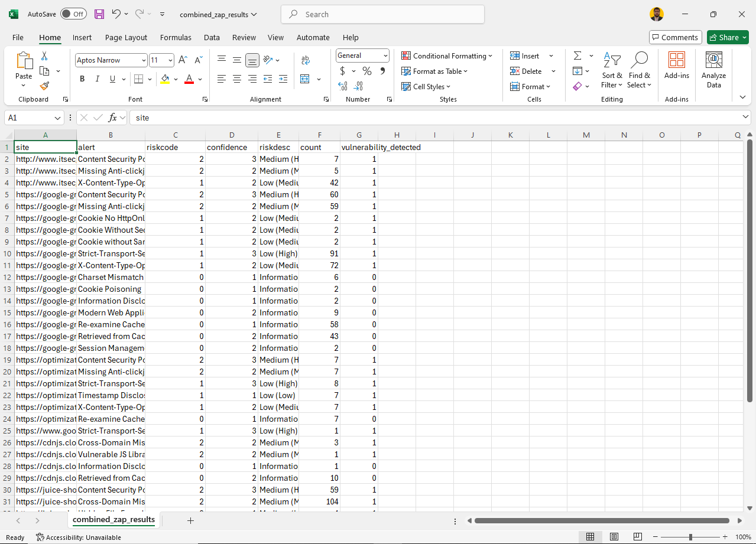Click the Format cells button

(530, 86)
